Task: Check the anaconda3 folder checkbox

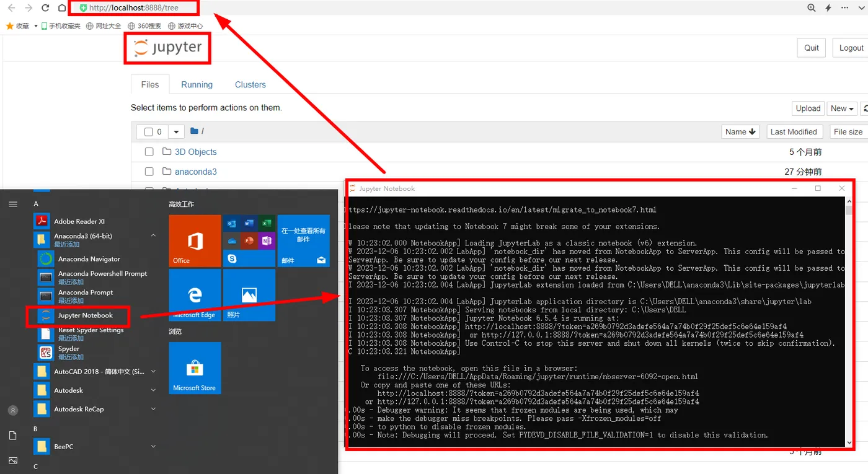Action: point(149,172)
